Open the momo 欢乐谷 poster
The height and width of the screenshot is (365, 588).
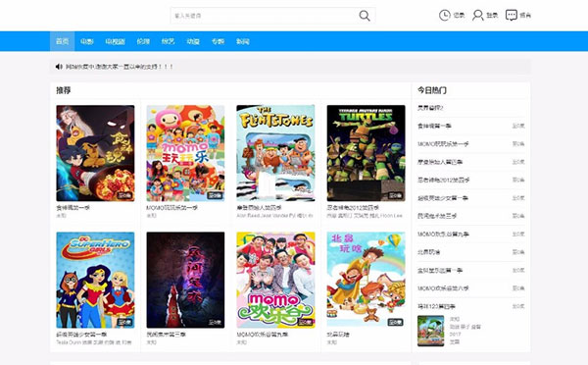click(x=275, y=281)
